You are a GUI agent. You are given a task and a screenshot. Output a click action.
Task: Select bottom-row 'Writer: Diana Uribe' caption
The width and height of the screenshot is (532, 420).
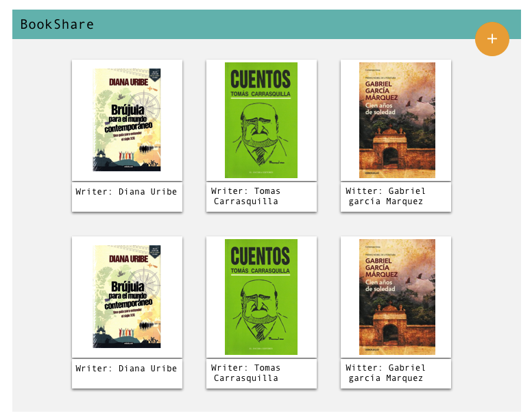126,368
